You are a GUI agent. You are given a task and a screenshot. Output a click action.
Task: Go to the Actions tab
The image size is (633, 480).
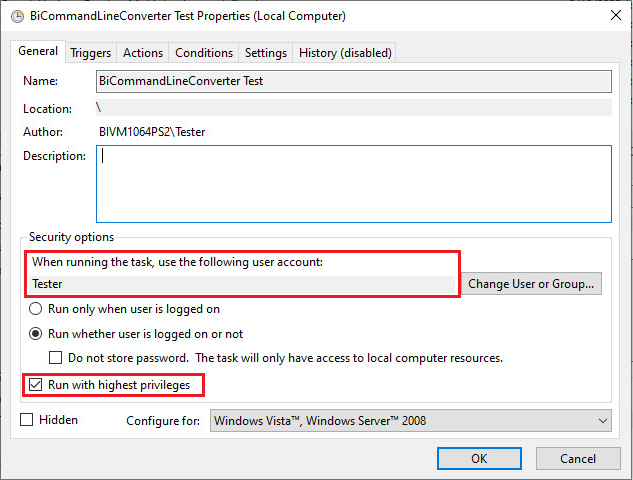point(143,53)
